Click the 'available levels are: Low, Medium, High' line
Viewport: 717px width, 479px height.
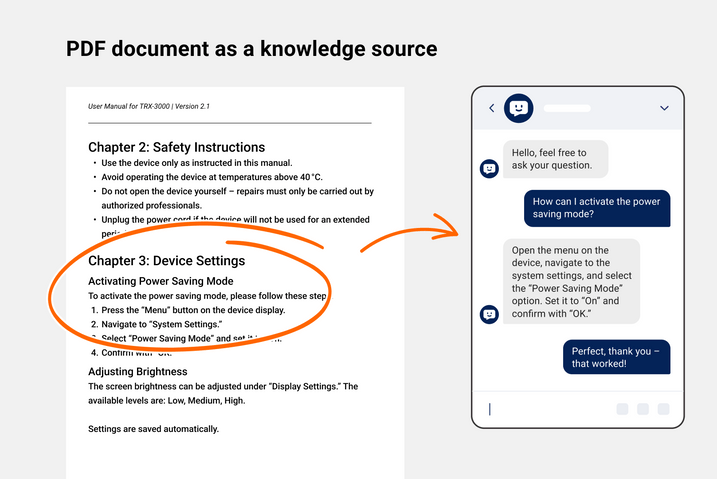(166, 401)
